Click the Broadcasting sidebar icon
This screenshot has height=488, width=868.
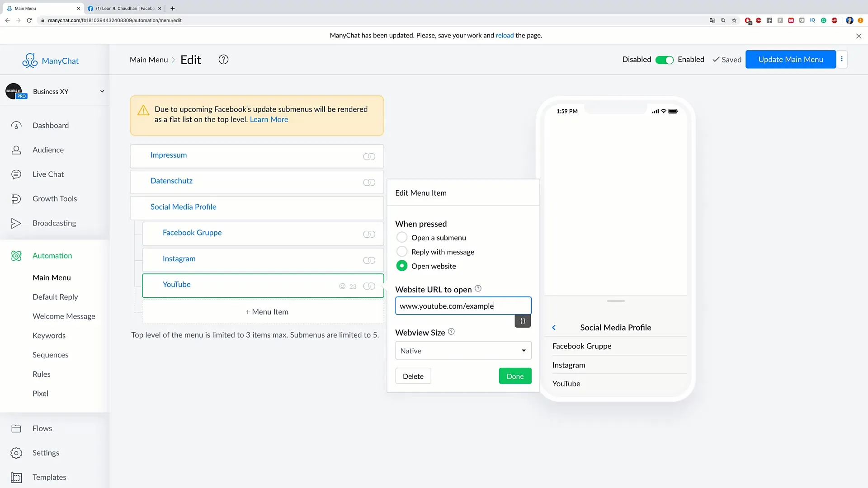pyautogui.click(x=15, y=222)
